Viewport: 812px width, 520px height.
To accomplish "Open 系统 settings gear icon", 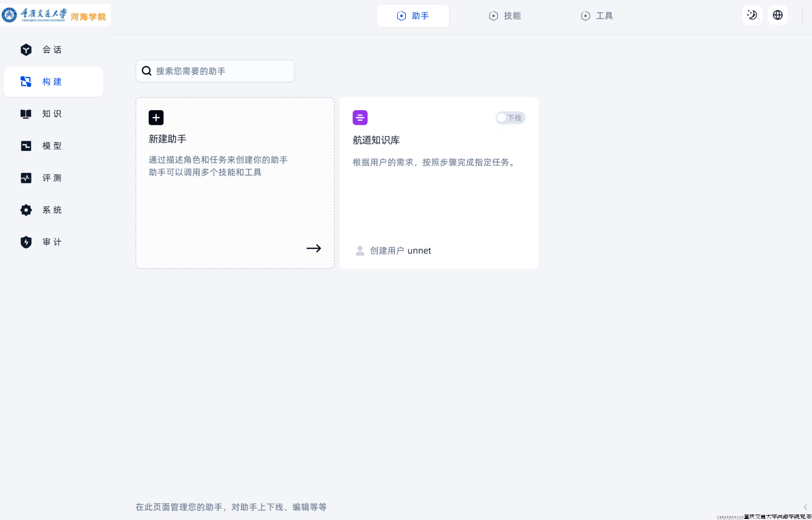I will click(x=26, y=210).
